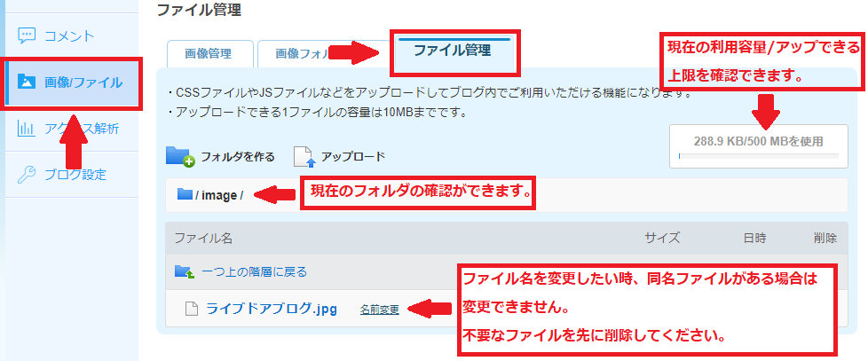Click the アクセス解析 bar chart icon
The height and width of the screenshot is (361, 868).
pyautogui.click(x=27, y=129)
